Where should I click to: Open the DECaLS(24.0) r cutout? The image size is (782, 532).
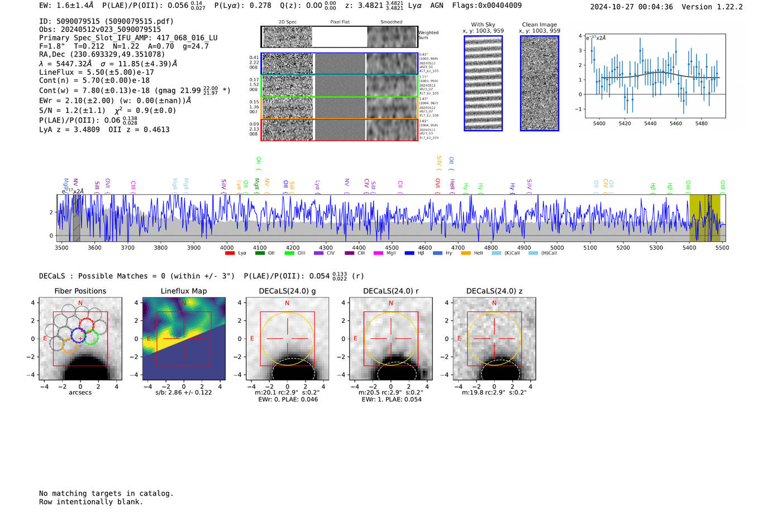[390, 339]
